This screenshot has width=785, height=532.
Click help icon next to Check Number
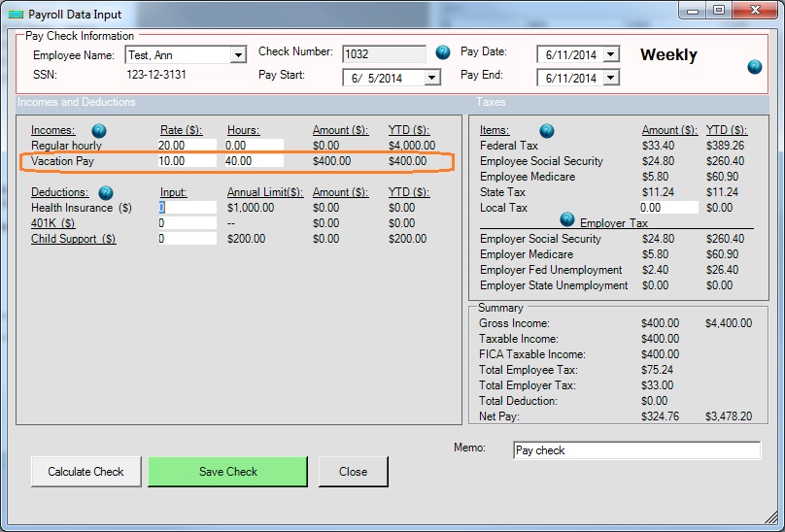[443, 52]
